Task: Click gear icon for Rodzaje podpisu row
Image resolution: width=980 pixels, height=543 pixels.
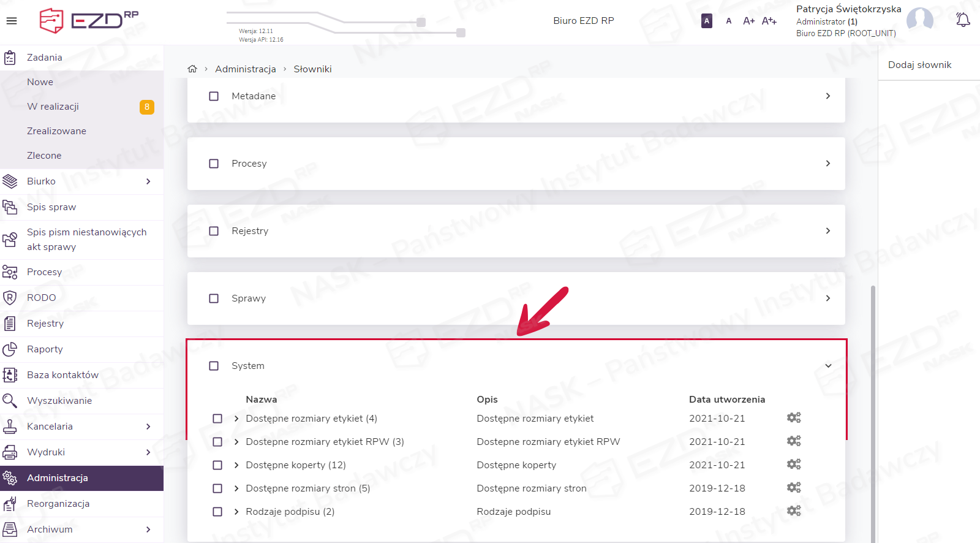Action: [794, 511]
